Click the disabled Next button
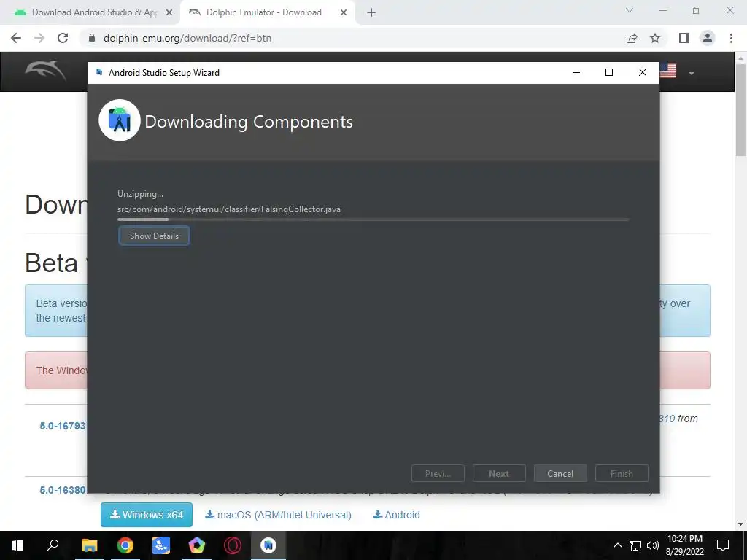 click(499, 474)
